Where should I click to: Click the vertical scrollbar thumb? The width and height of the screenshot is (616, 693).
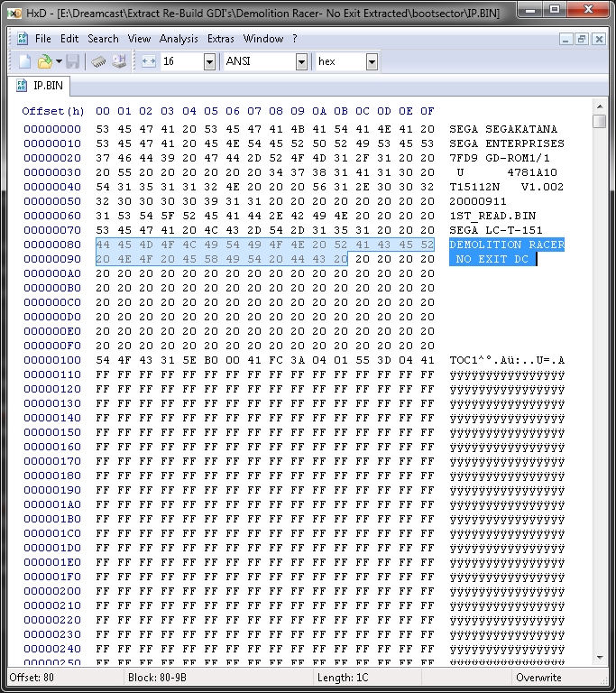pos(600,121)
